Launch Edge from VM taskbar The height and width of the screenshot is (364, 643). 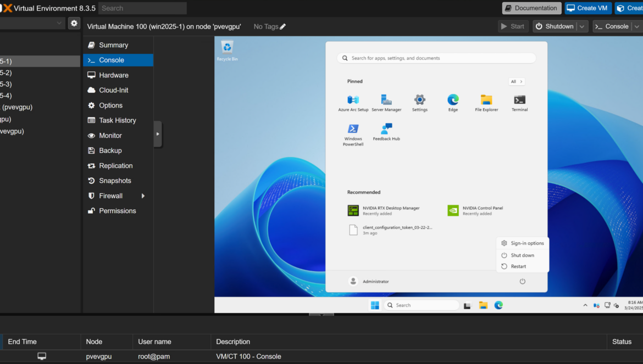(x=498, y=305)
